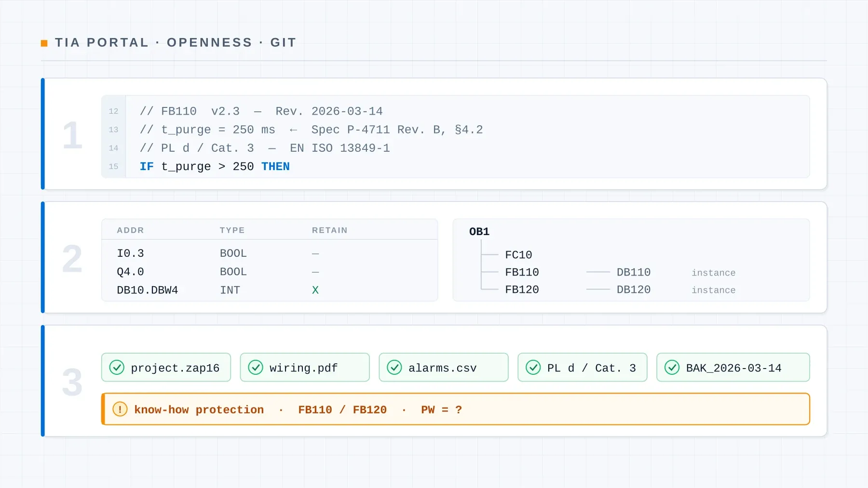Select the I0.3 address cell
Screen dimensions: 868x488
130,253
